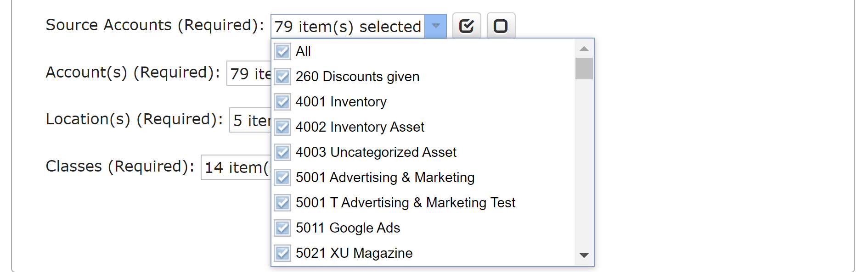Screen dimensions: 868x272
Task: Click the scrollbar up arrow icon
Action: click(584, 49)
